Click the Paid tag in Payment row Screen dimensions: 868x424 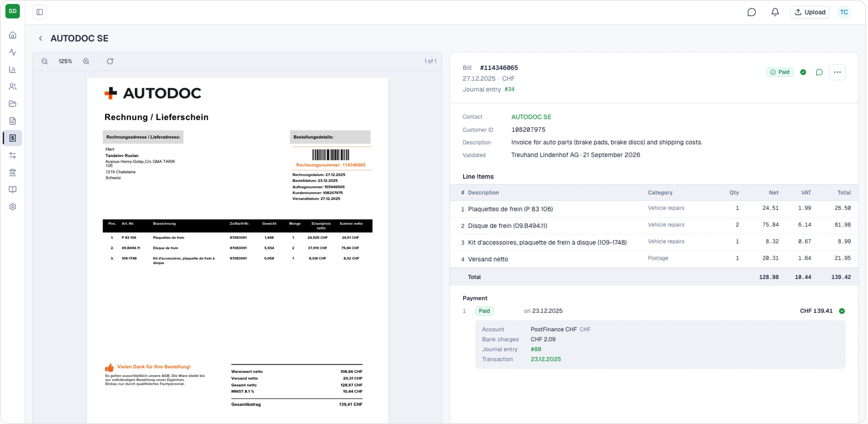point(484,311)
